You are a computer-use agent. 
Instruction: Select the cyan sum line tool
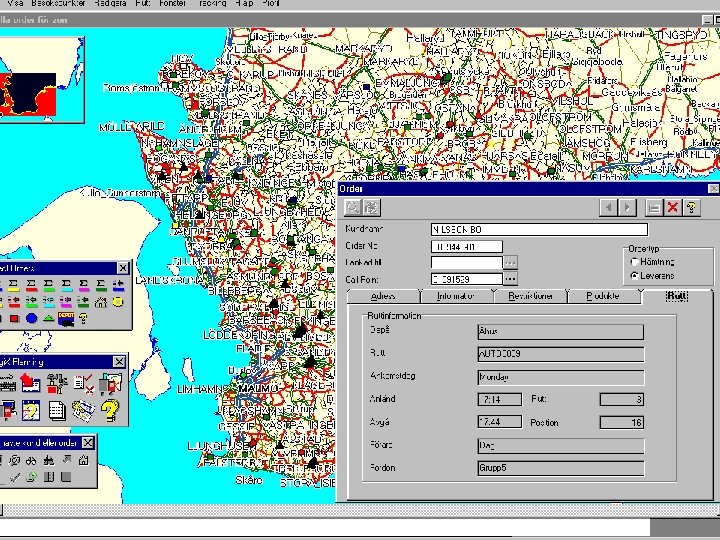pyautogui.click(x=66, y=286)
